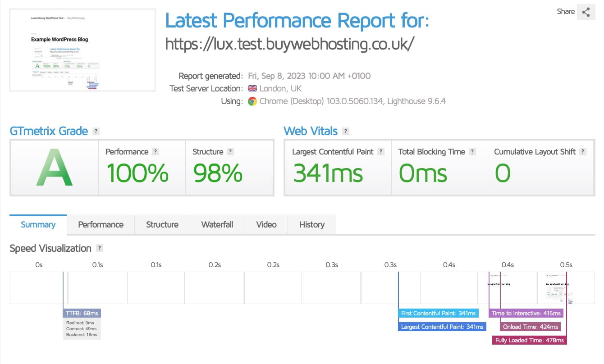Switch to the Video tab
The height and width of the screenshot is (364, 604).
pyautogui.click(x=266, y=224)
